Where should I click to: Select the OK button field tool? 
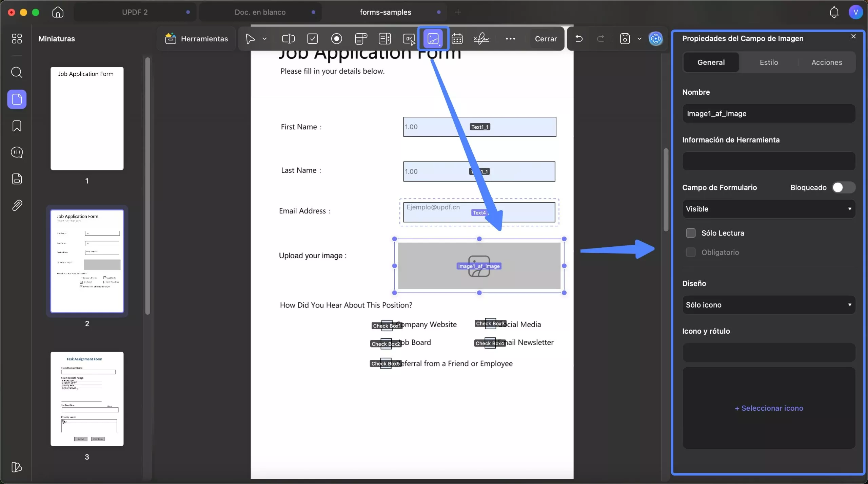coord(409,39)
